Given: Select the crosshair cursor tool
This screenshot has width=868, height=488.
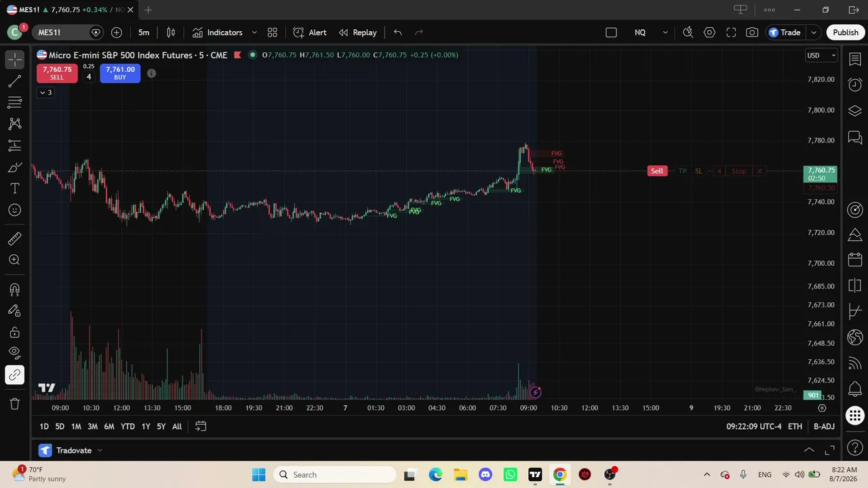Looking at the screenshot, I should tap(15, 60).
